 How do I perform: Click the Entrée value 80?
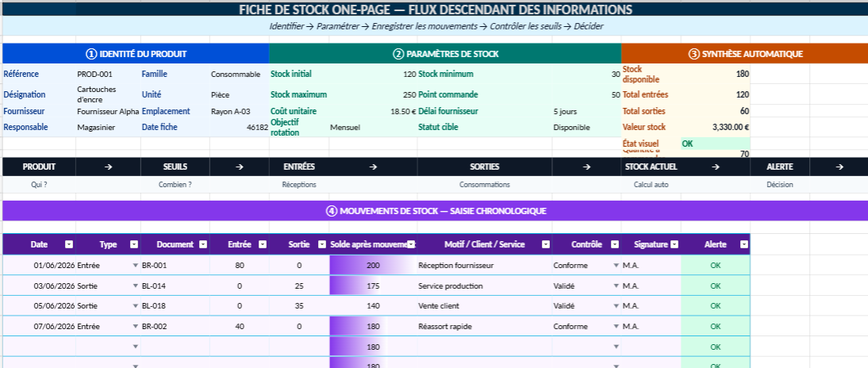239,266
